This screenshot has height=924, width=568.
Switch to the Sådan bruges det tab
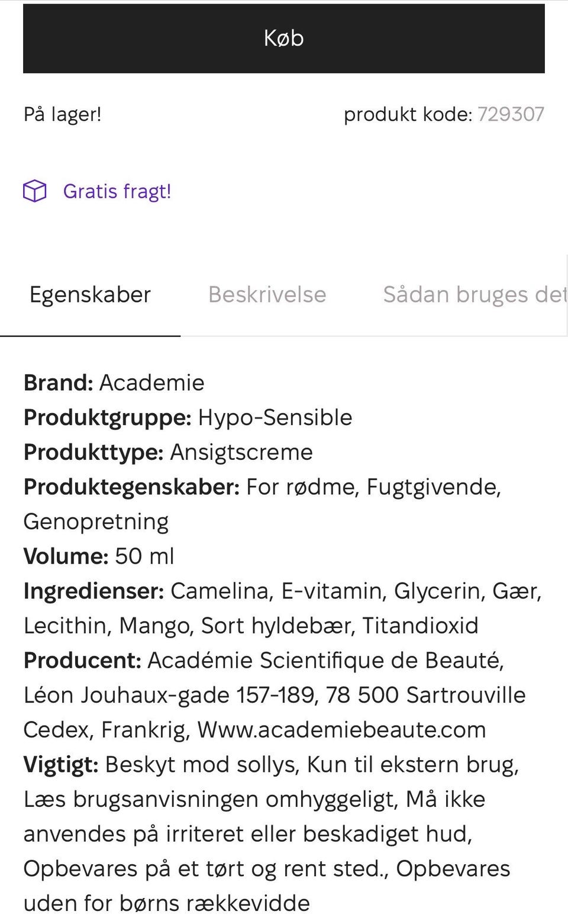[x=473, y=295]
